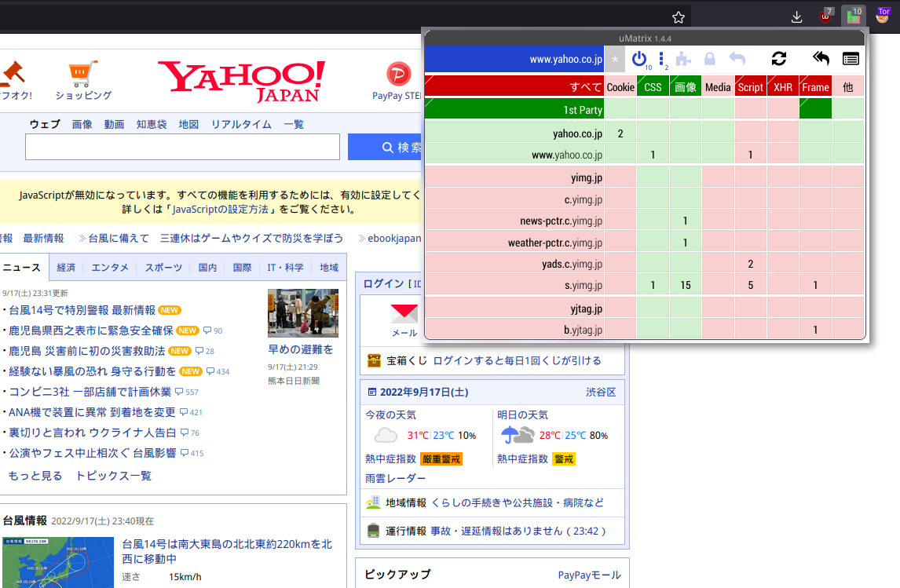The height and width of the screenshot is (588, 900).
Task: Click the s.yimg.jp image cell showing 15
Action: 686,285
